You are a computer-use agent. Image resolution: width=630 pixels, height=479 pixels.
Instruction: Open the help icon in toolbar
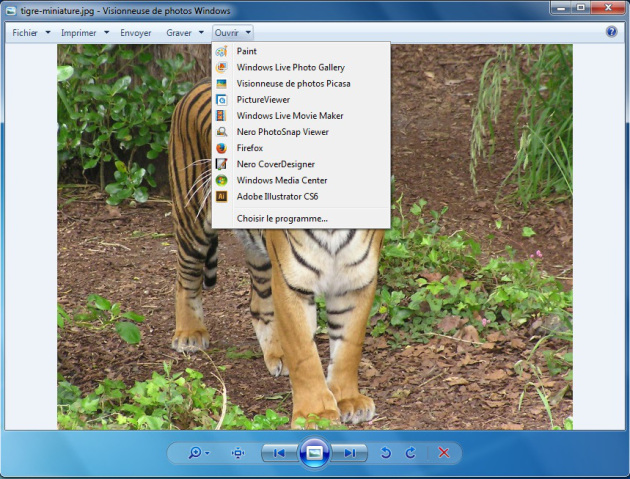[x=611, y=32]
